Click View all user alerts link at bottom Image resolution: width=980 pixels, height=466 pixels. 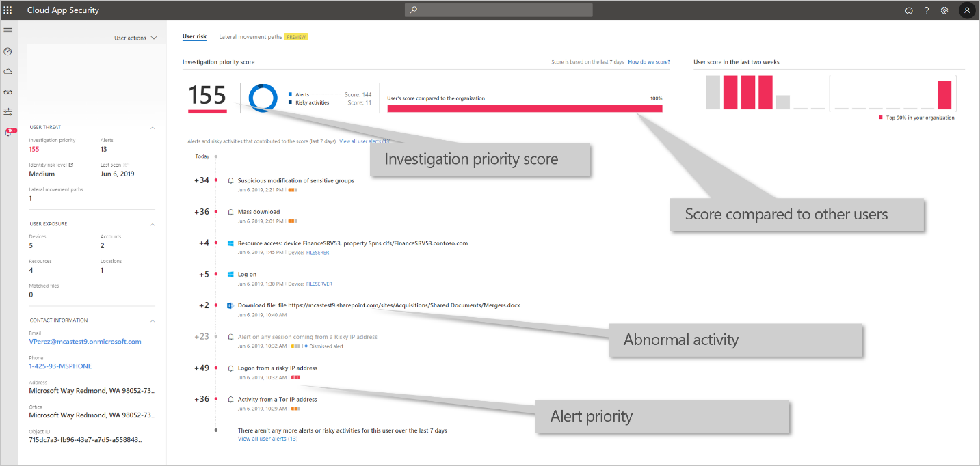267,439
